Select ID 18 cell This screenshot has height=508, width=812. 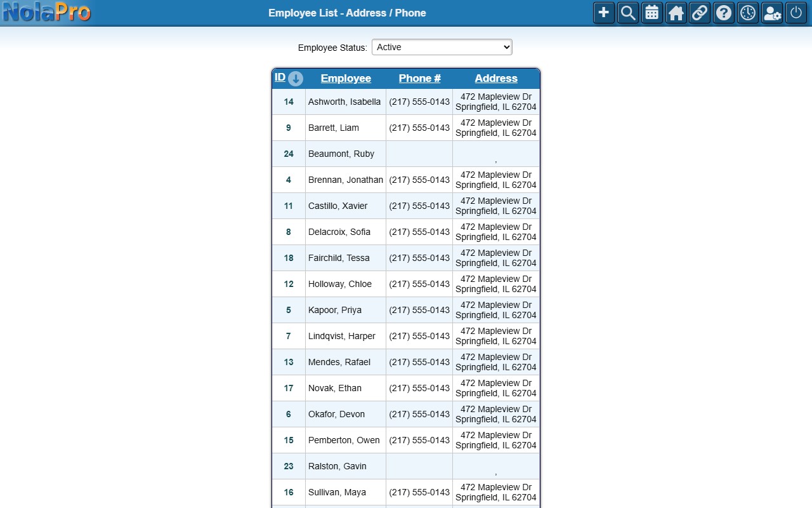(x=289, y=258)
